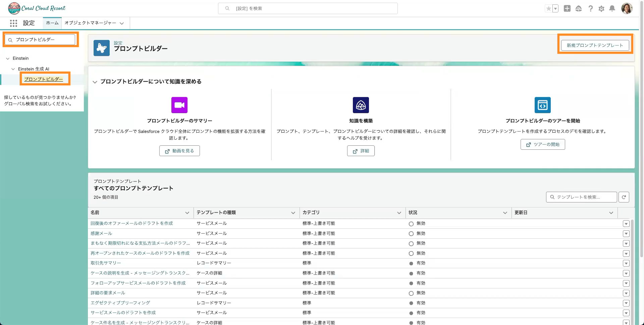
Task: Select プロンプトビルダー in the setup tree
Action: pos(44,79)
